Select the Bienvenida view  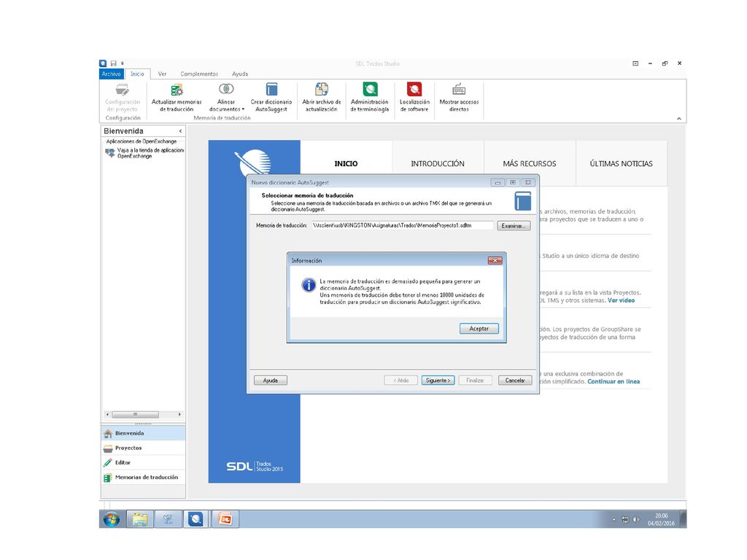click(144, 433)
